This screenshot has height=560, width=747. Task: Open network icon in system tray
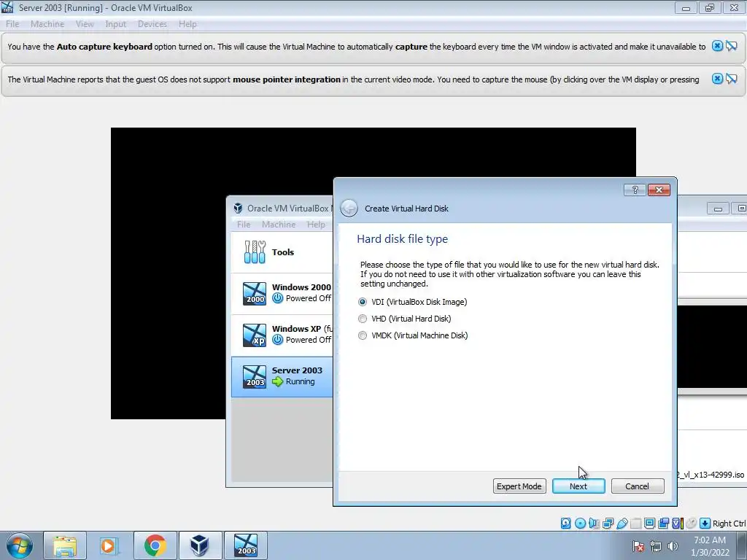[x=656, y=546]
